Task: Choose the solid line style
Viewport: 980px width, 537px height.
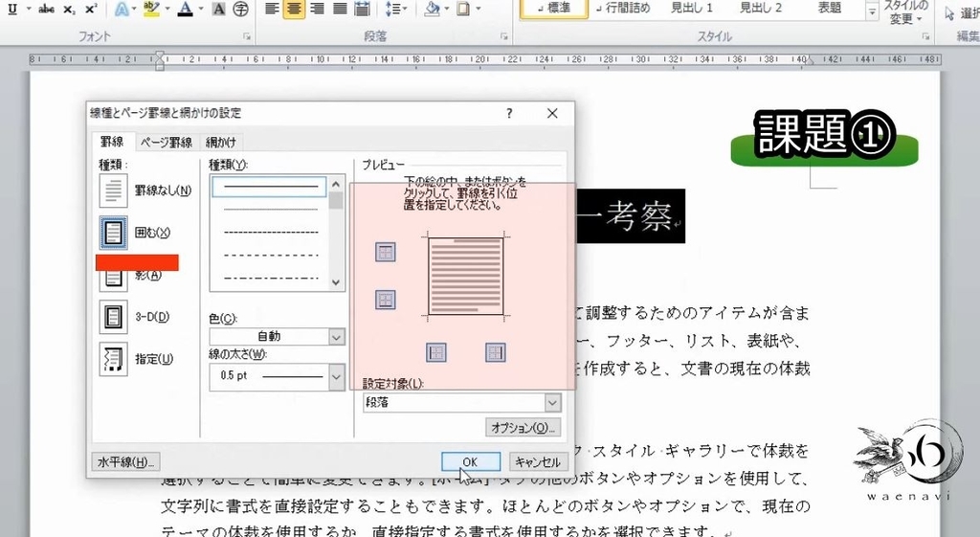Action: (269, 187)
